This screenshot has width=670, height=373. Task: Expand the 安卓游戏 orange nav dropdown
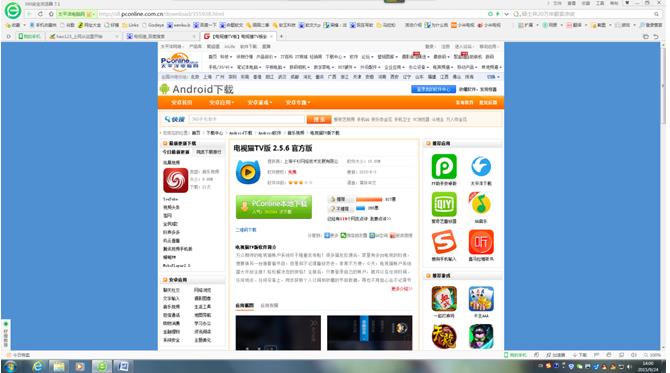point(259,103)
